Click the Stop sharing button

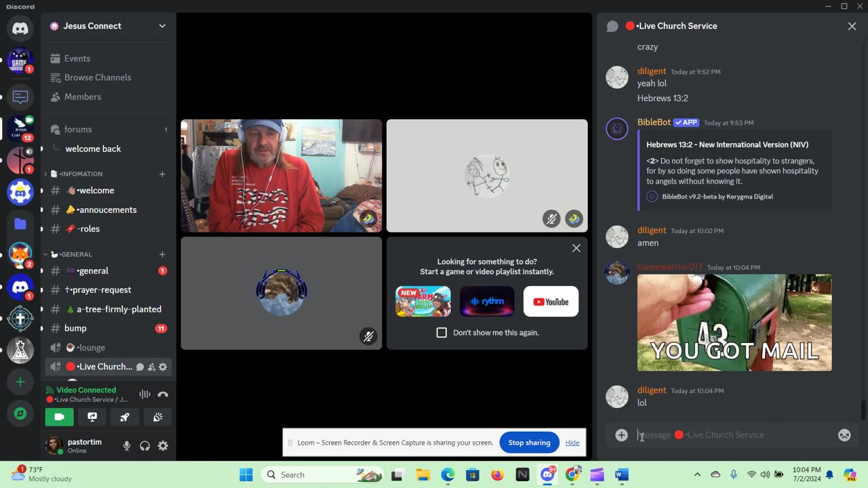pos(529,443)
